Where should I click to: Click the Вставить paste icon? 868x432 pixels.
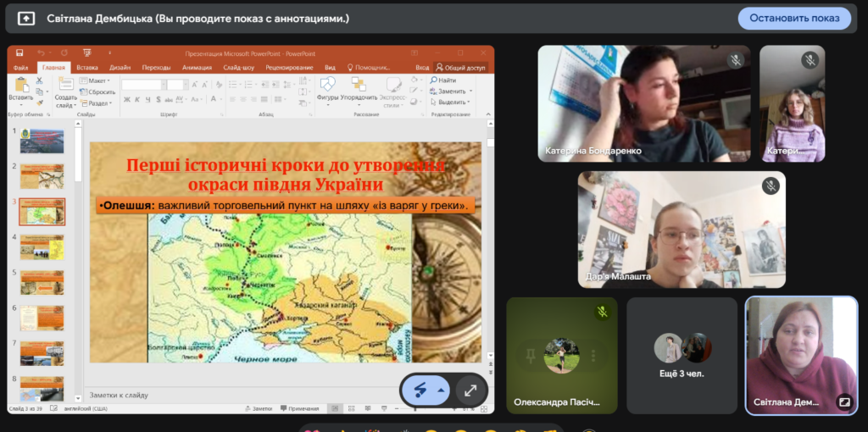[x=20, y=86]
